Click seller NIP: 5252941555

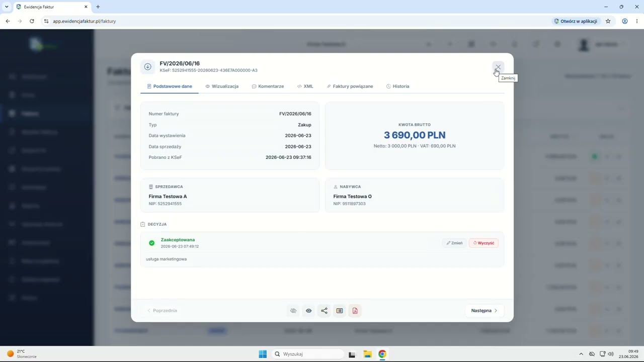pyautogui.click(x=165, y=204)
